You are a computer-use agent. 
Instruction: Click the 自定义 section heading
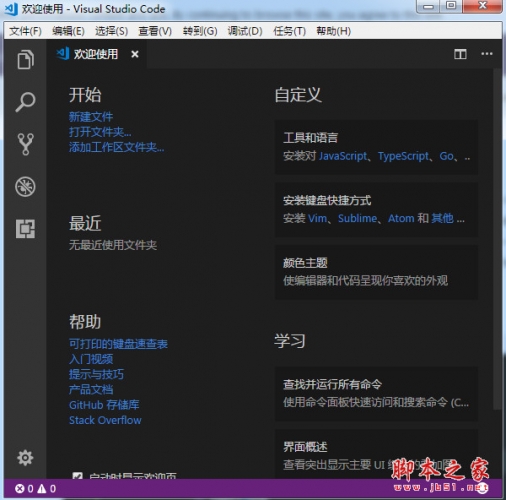(x=298, y=95)
